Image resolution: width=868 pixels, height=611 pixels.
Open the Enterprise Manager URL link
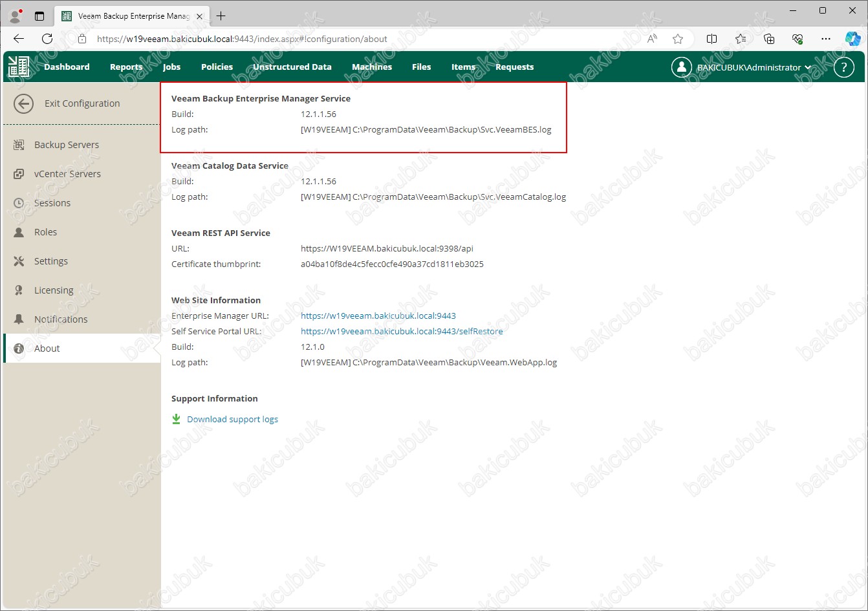click(378, 316)
